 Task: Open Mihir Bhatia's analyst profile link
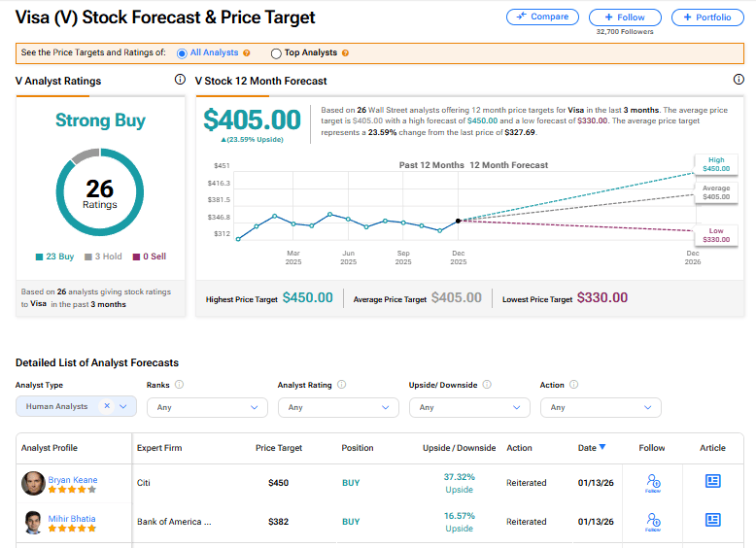point(72,519)
